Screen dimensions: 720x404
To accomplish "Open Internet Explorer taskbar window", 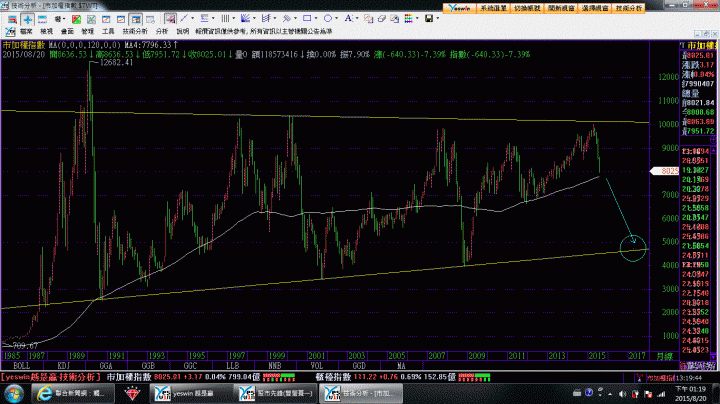I will [73, 393].
